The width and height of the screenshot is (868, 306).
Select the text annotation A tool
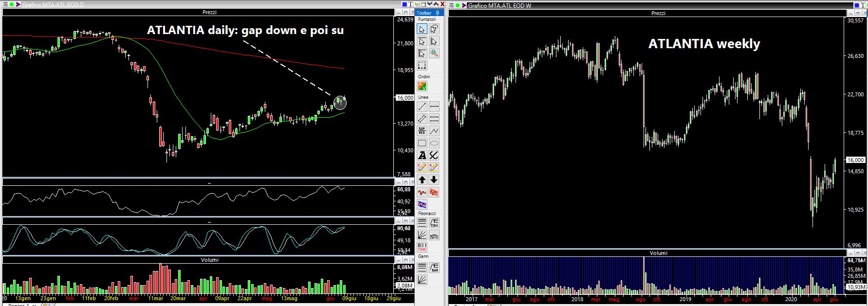point(422,155)
